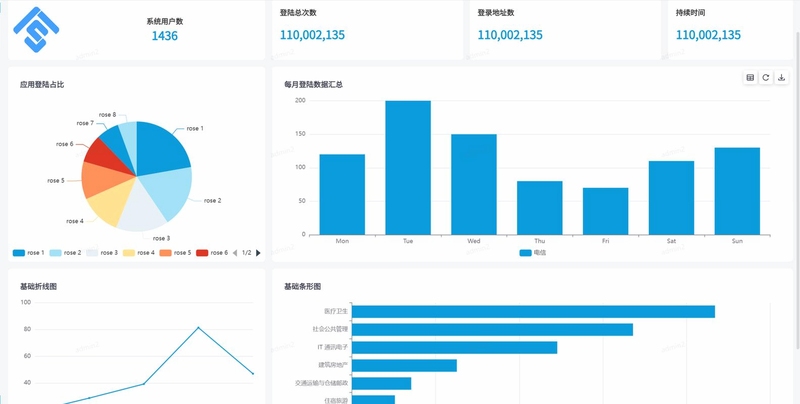This screenshot has height=404, width=800.
Task: Click the Tue bar
Action: (x=408, y=167)
